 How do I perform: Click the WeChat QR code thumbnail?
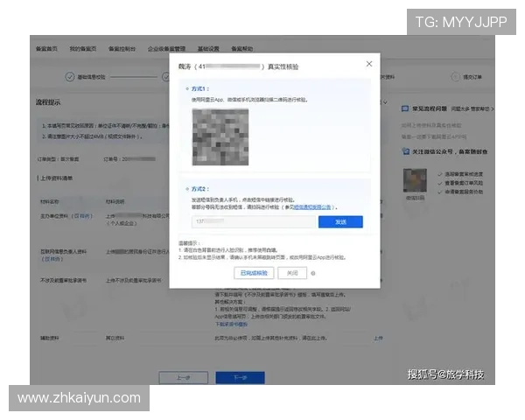(415, 180)
